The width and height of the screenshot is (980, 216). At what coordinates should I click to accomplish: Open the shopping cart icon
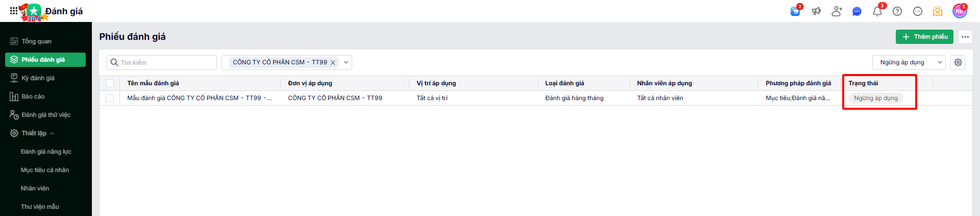(795, 11)
